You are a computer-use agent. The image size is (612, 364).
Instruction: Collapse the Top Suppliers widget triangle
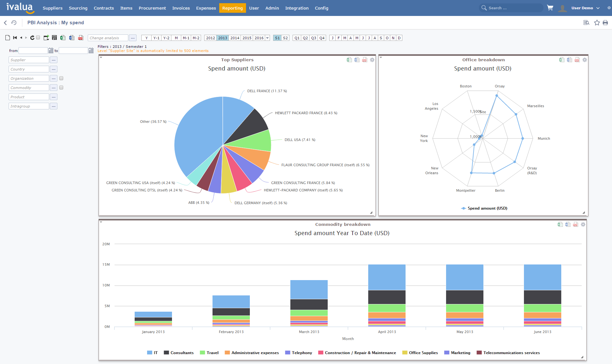coord(101,57)
